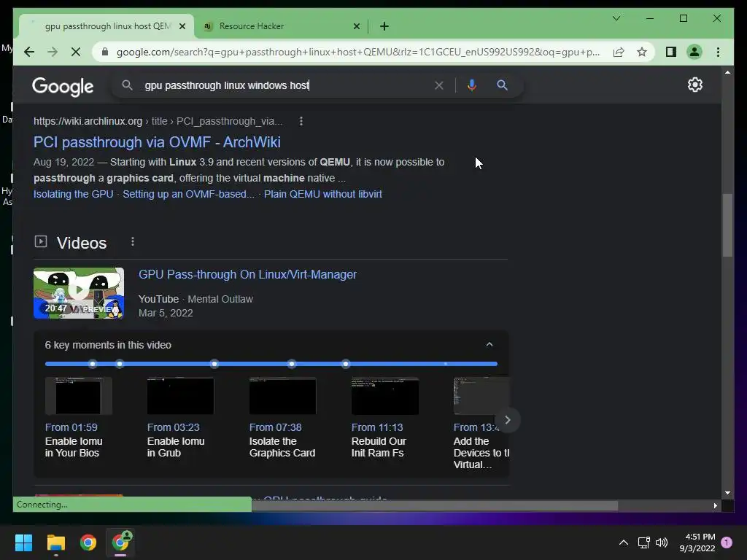Open the Isolating the GPU sitelink
747x560 pixels.
(74, 194)
